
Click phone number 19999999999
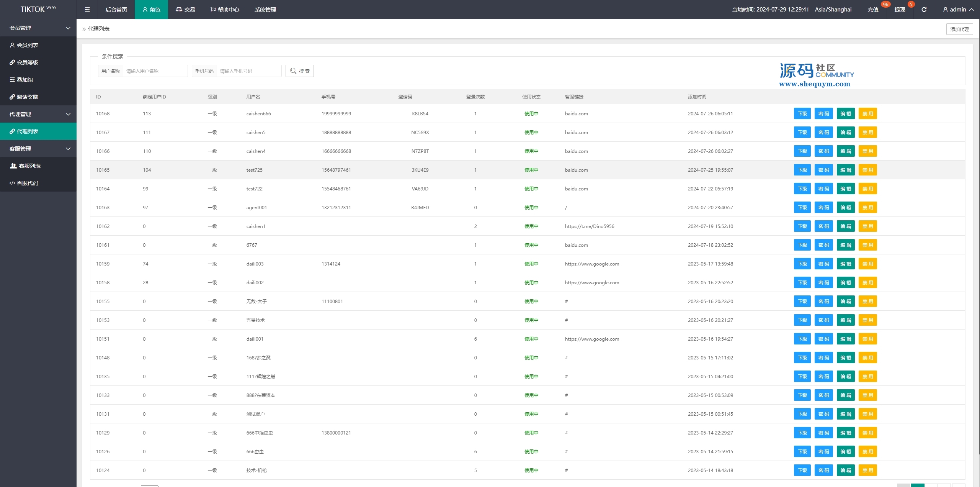tap(336, 114)
